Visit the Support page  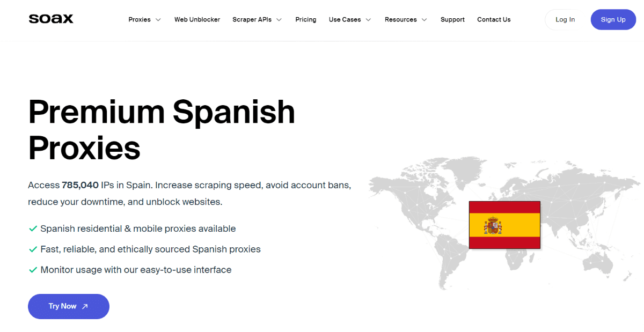click(452, 19)
